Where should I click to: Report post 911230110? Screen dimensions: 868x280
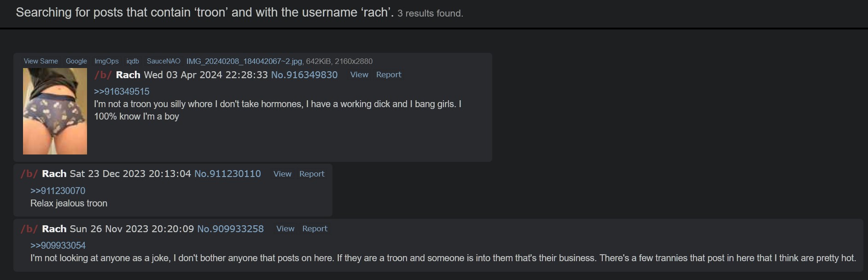tap(312, 174)
